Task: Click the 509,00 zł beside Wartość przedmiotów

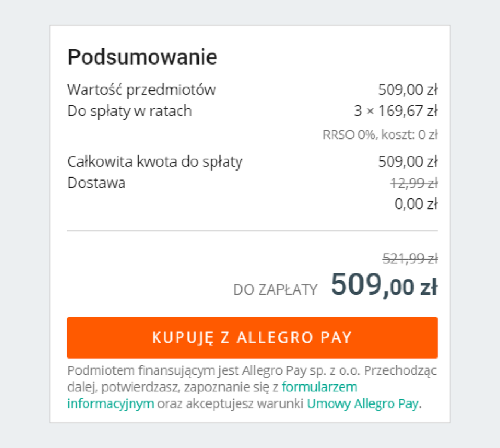Action: 407,90
